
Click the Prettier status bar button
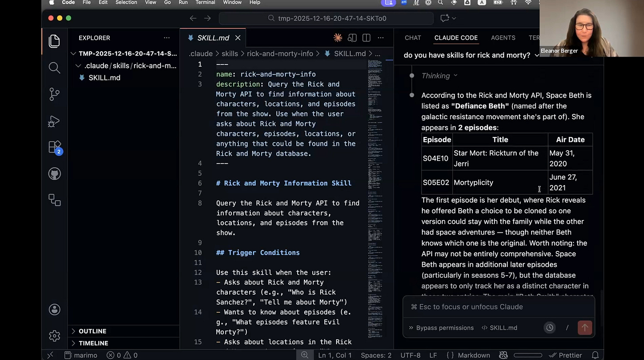(565, 355)
